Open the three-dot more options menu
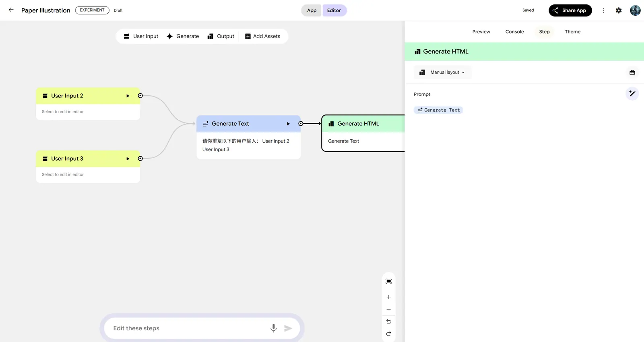The width and height of the screenshot is (644, 342). [x=603, y=10]
